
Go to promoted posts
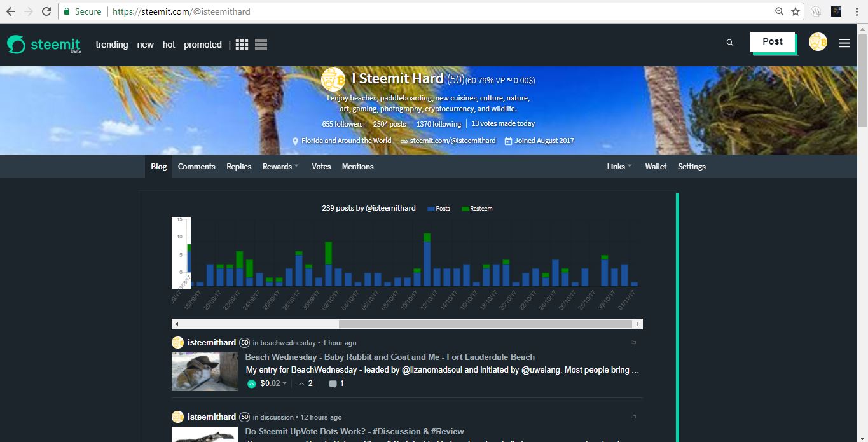(x=203, y=45)
